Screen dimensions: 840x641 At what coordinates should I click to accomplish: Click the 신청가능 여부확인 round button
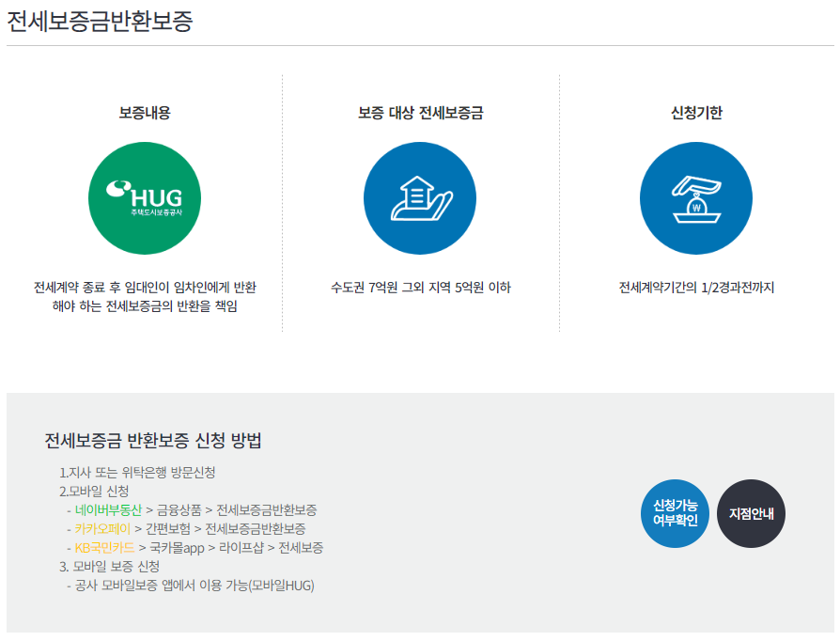(675, 513)
